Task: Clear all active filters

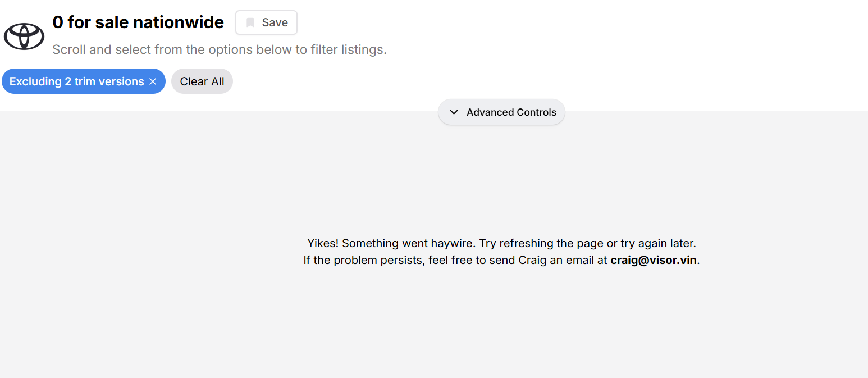Action: [x=202, y=81]
